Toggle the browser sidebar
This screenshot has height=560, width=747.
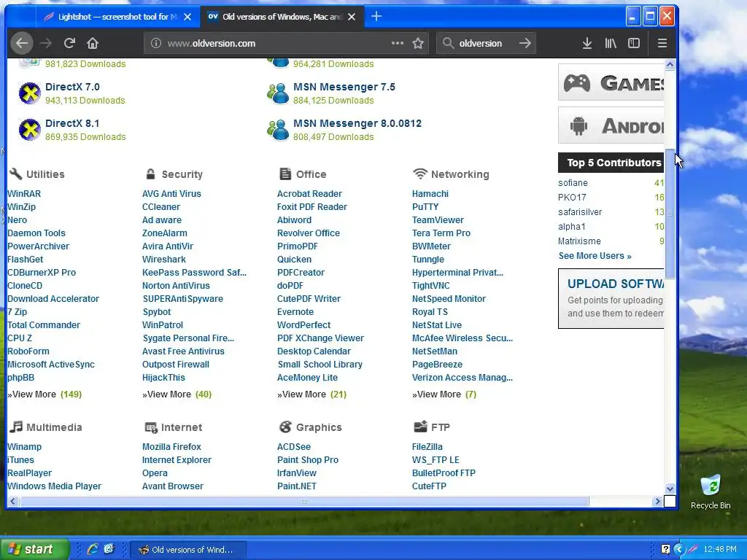pos(634,43)
